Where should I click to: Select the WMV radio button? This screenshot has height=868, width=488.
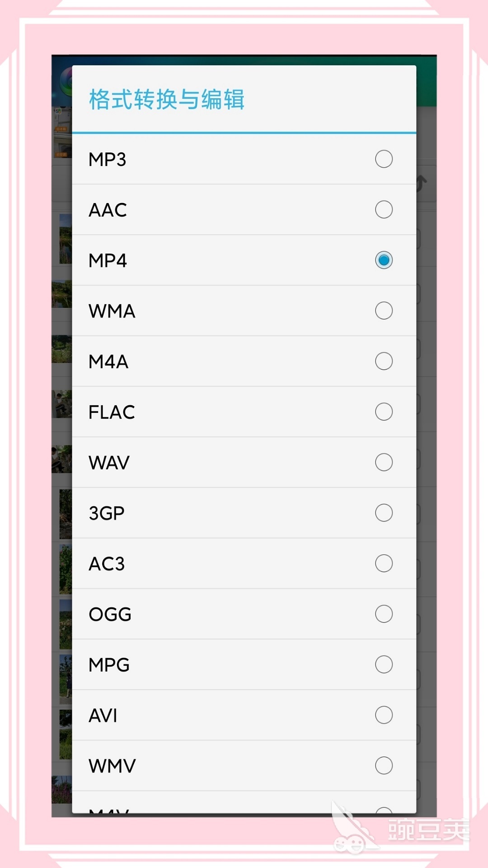tap(384, 766)
